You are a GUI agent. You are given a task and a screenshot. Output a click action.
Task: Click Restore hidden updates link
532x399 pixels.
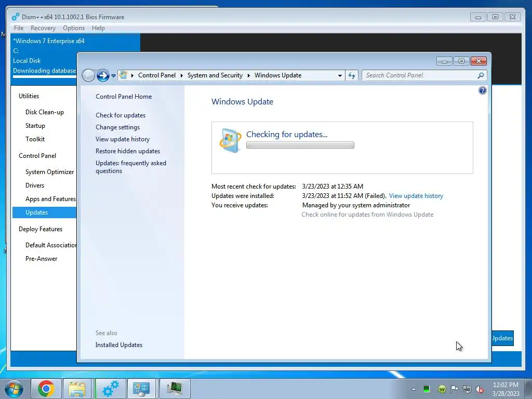coord(128,151)
